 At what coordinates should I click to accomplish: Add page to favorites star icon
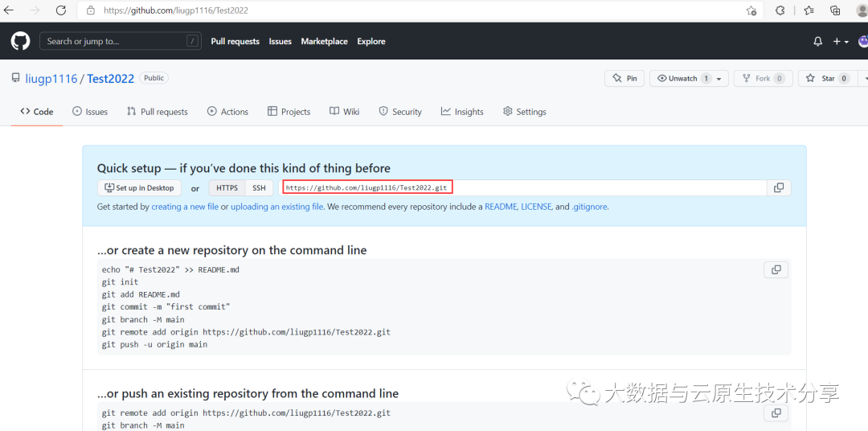tap(751, 10)
